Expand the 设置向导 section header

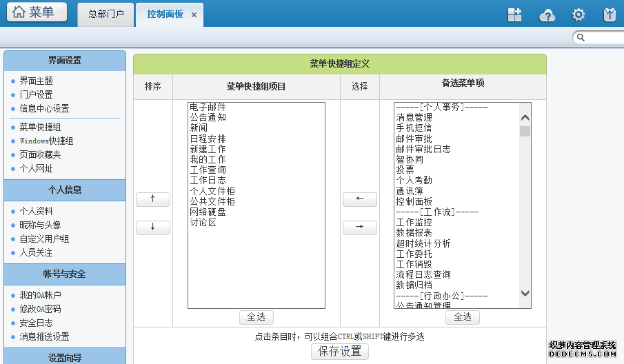65,357
